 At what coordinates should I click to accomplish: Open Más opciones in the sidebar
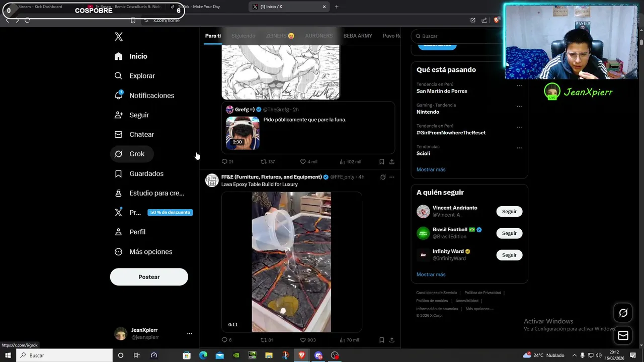[x=144, y=251]
